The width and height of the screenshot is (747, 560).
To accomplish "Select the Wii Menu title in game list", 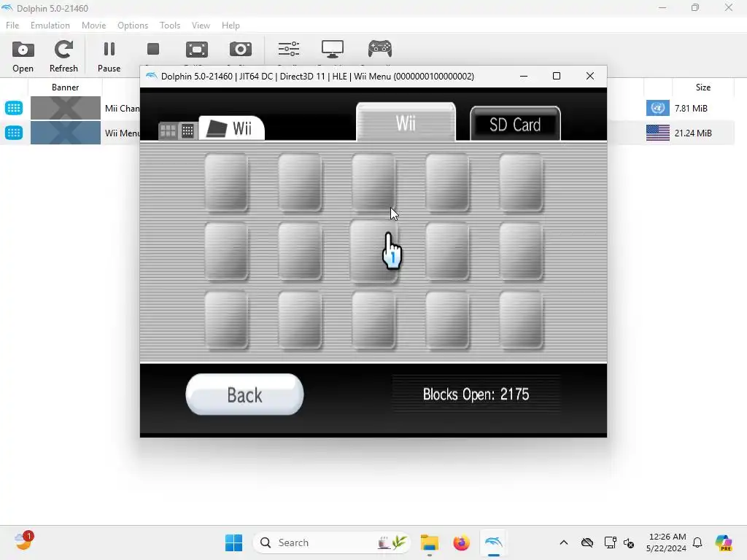I will [x=123, y=133].
